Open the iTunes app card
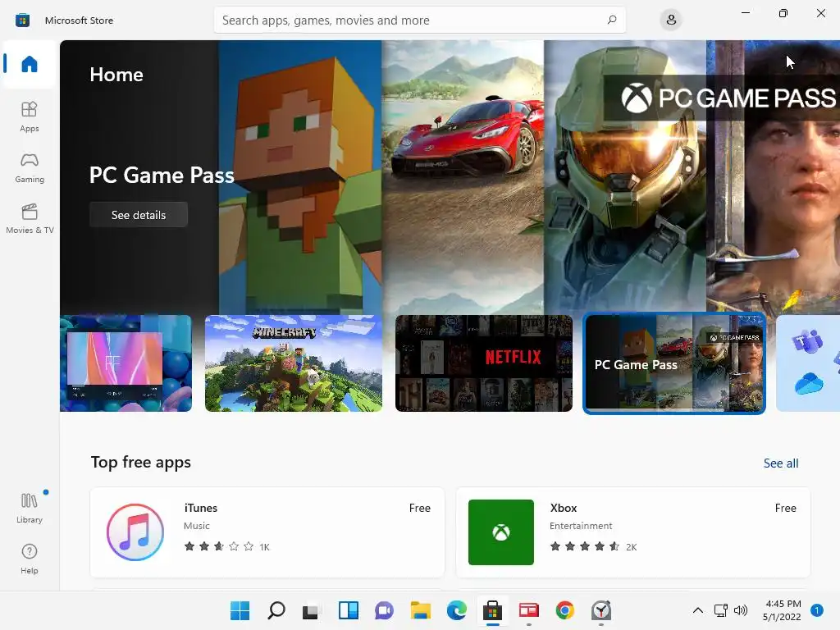The height and width of the screenshot is (630, 840). click(x=267, y=532)
